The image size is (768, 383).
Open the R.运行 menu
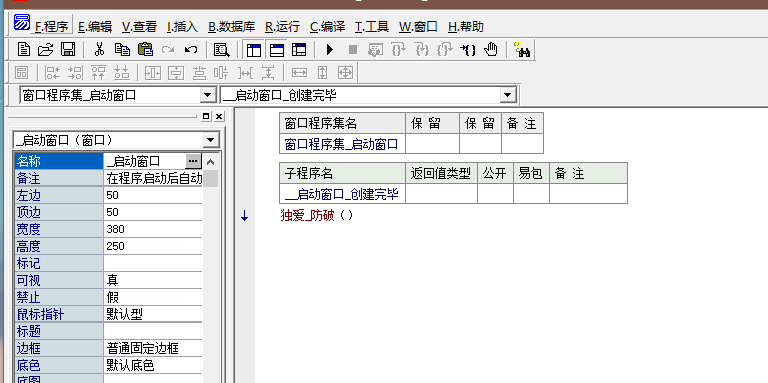click(283, 26)
